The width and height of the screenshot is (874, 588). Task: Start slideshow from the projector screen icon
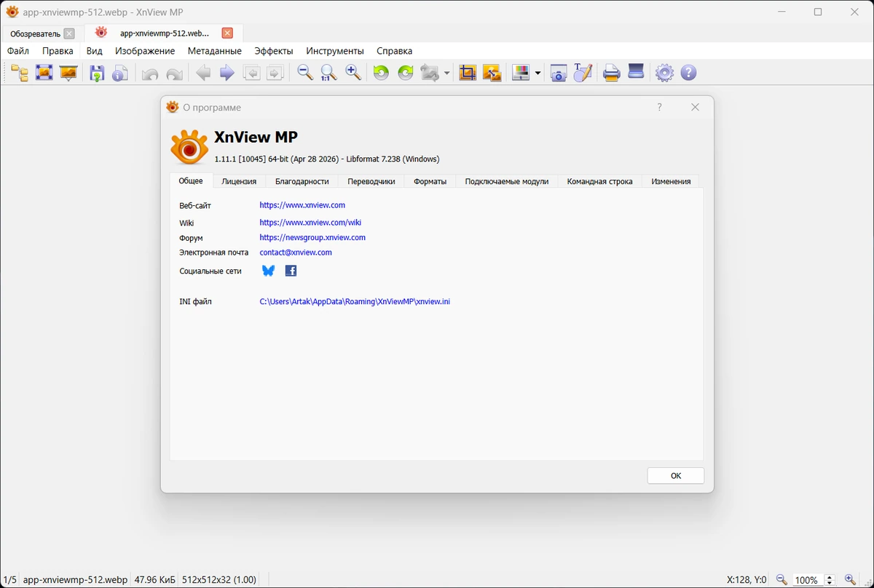[68, 73]
